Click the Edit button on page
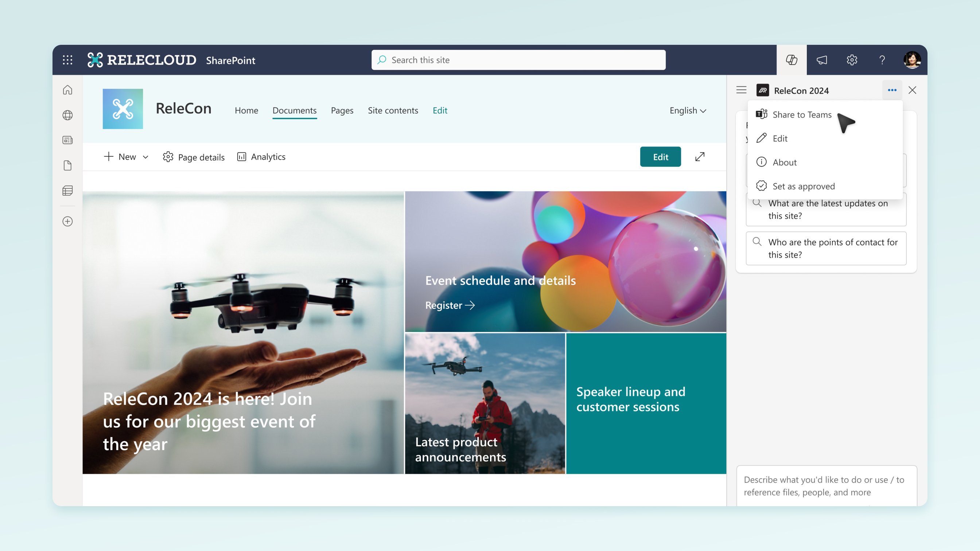 [660, 156]
